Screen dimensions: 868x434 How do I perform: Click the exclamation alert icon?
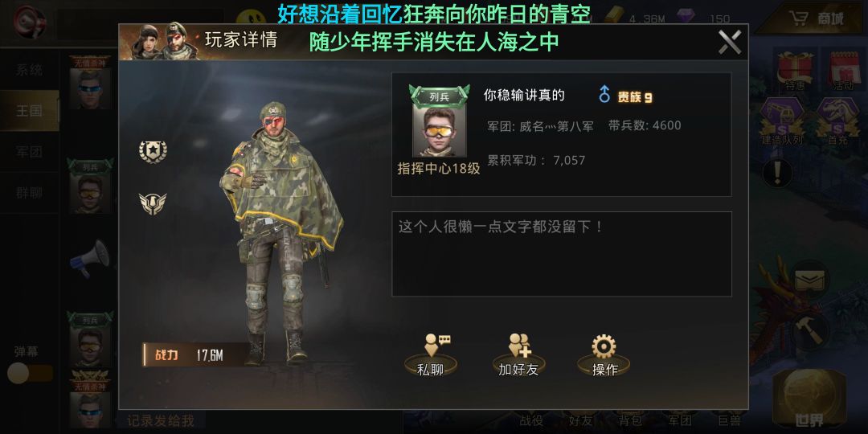coord(778,173)
